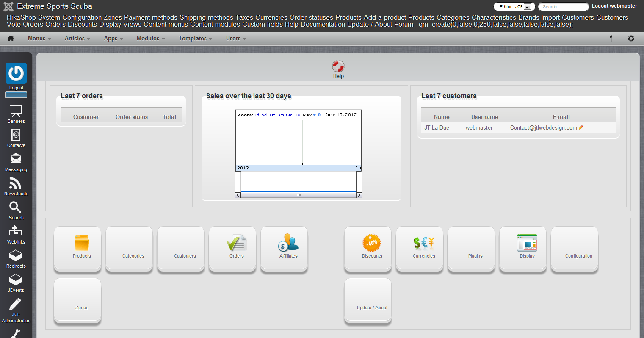Viewport: 644px width, 338px height.
Task: Go to the admin home icon
Action: click(x=11, y=38)
